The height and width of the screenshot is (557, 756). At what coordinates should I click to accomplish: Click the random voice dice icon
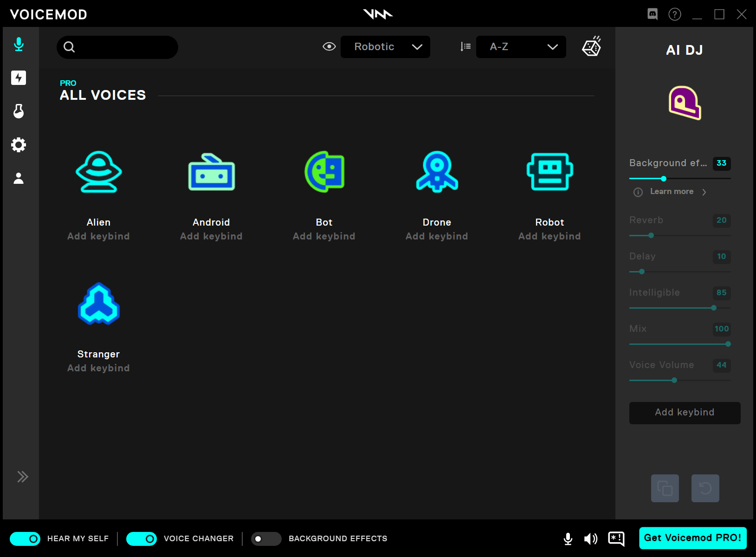(x=592, y=46)
